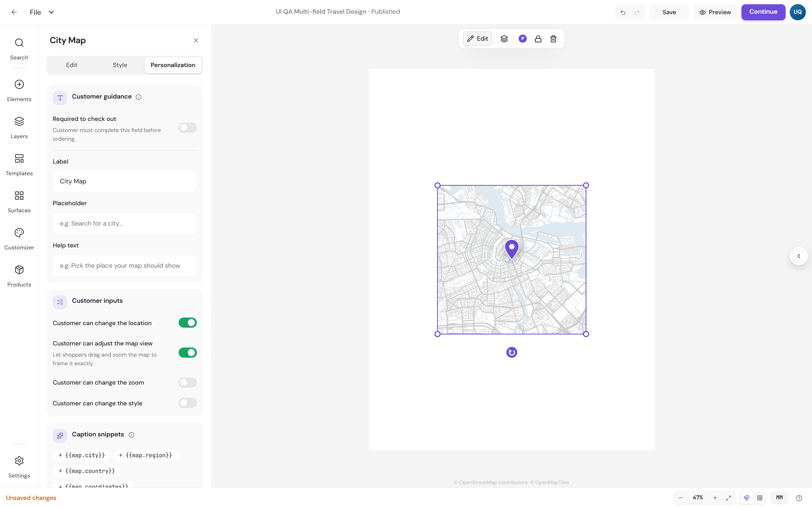The width and height of the screenshot is (812, 508).
Task: Click the Customer guidance info icon
Action: [x=139, y=97]
